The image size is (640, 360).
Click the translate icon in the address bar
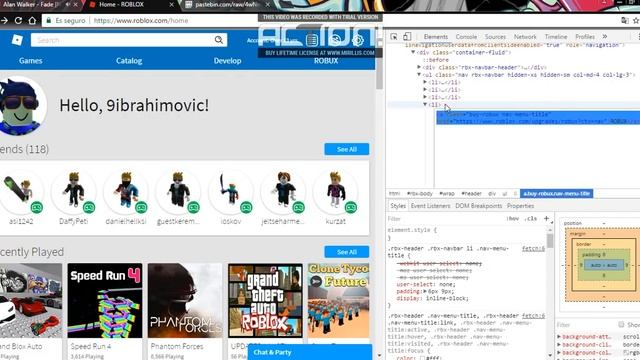(x=624, y=20)
